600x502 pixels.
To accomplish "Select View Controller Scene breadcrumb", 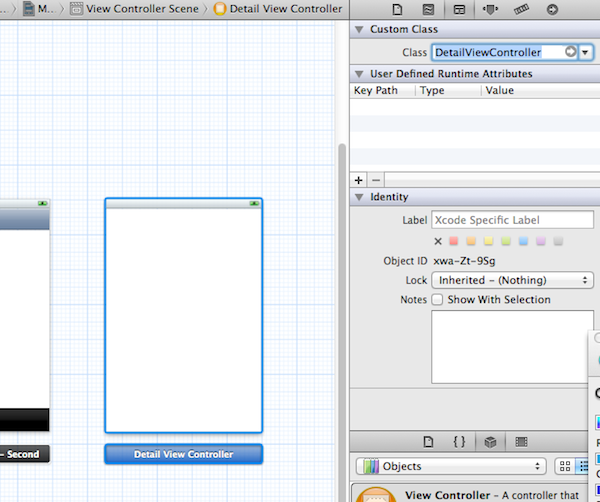I will 135,8.
